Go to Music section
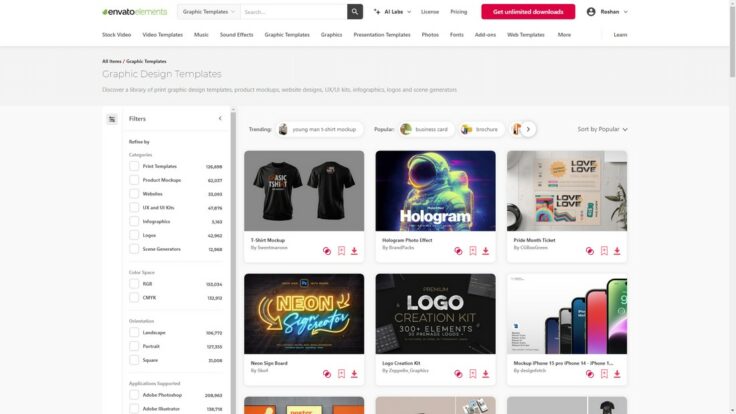Viewport: 736px width, 414px height. (x=201, y=35)
